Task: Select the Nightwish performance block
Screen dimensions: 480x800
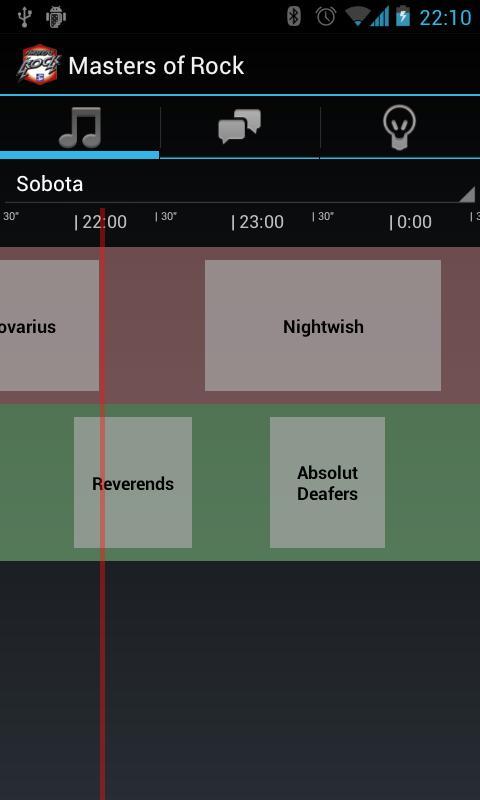Action: point(323,326)
